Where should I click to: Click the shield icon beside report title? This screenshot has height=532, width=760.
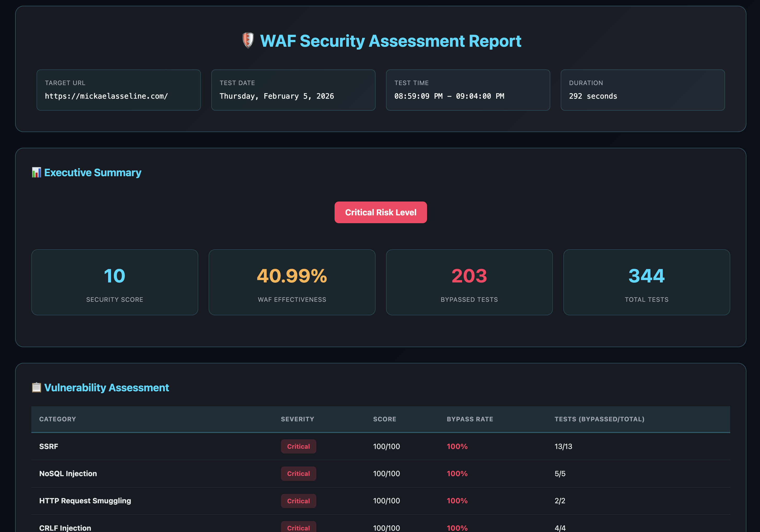point(248,41)
